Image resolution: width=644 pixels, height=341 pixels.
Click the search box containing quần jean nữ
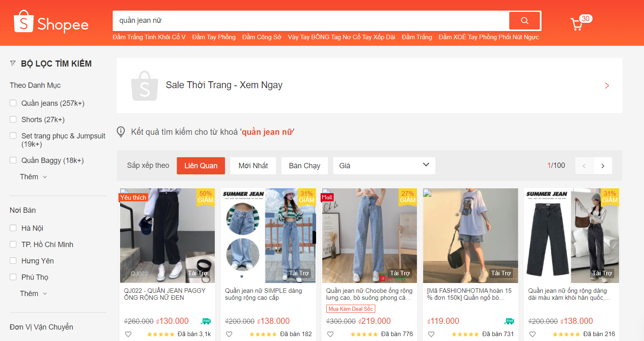(310, 20)
